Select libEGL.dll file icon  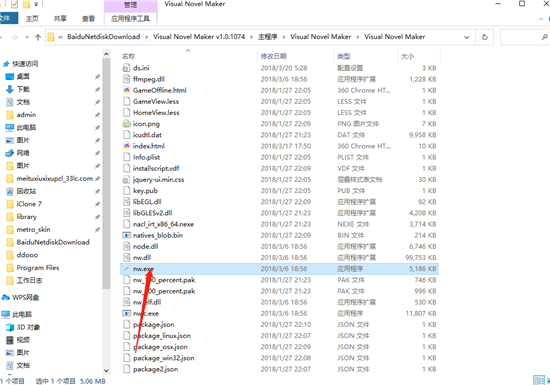point(126,202)
